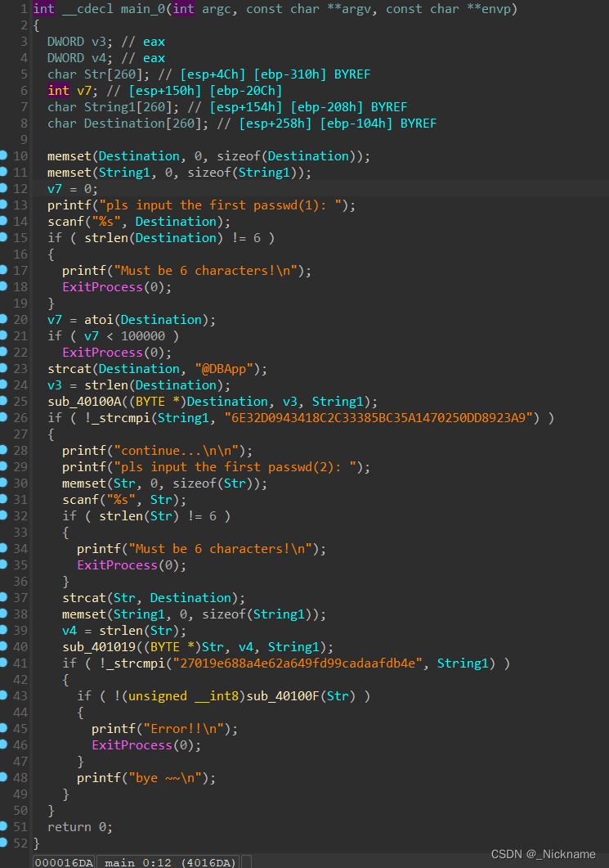The width and height of the screenshot is (609, 868).
Task: Select the "@DBApp" string literal
Action: (223, 369)
